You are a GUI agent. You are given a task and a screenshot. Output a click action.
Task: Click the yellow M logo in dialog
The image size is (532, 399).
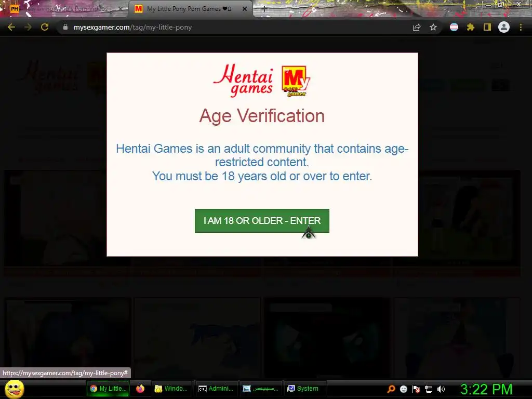tap(296, 81)
